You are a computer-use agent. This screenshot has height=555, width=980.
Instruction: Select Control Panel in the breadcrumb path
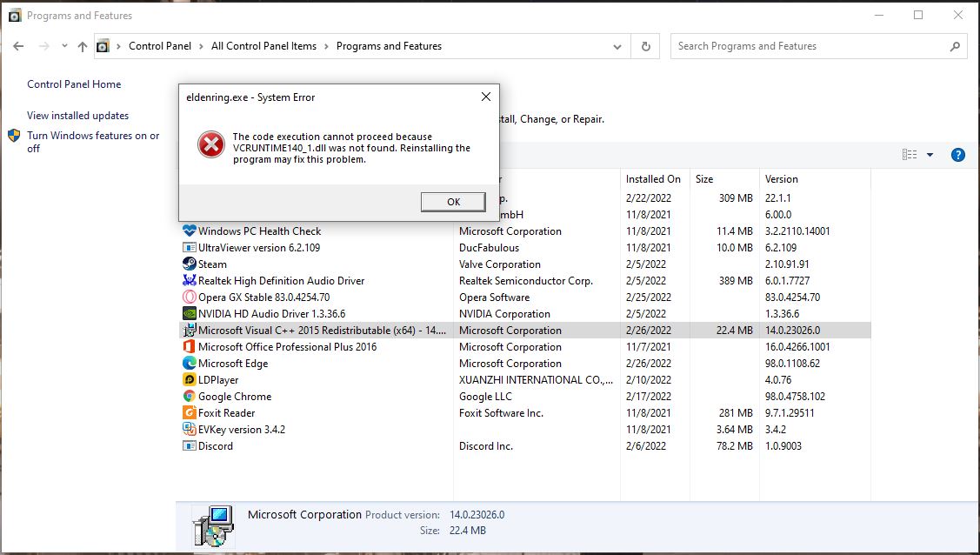(x=161, y=46)
